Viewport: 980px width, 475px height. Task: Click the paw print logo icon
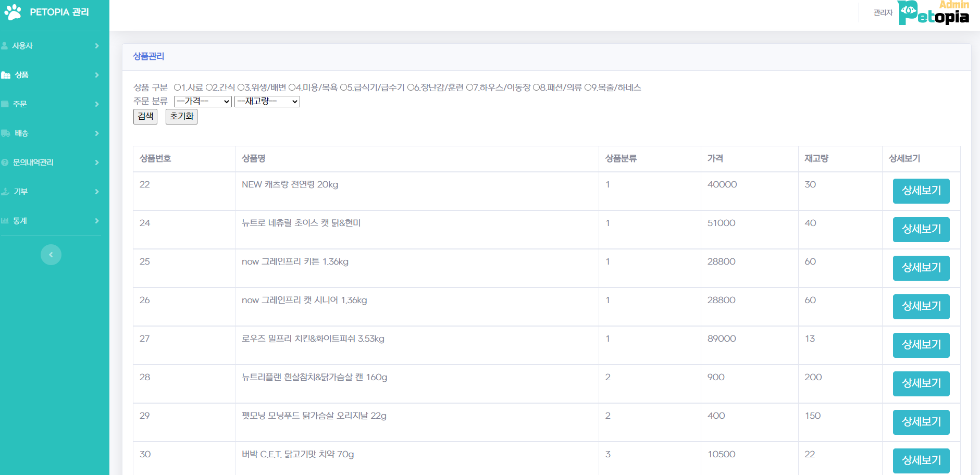tap(13, 11)
